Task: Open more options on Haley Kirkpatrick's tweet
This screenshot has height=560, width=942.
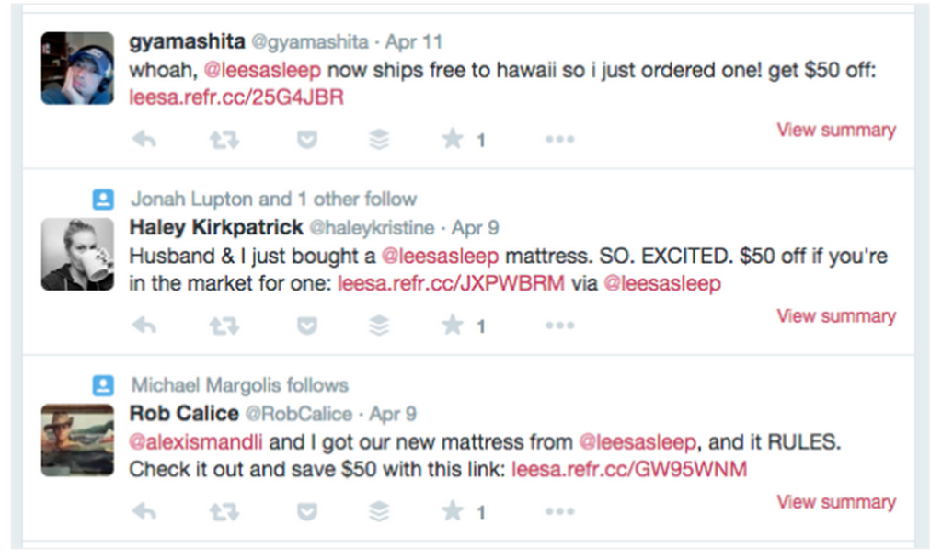Action: coord(559,326)
